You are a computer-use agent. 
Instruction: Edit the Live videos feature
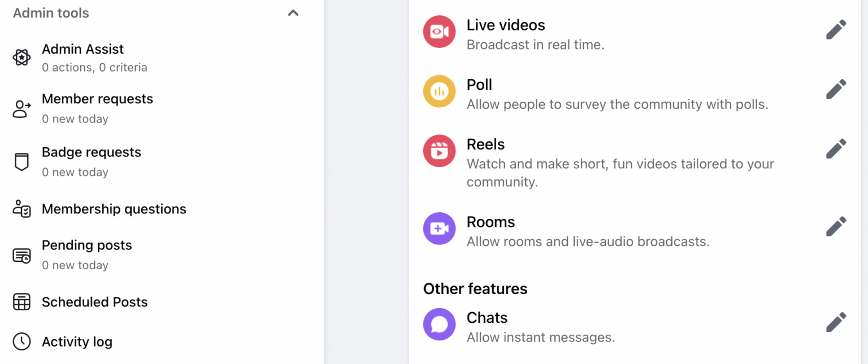point(836,29)
